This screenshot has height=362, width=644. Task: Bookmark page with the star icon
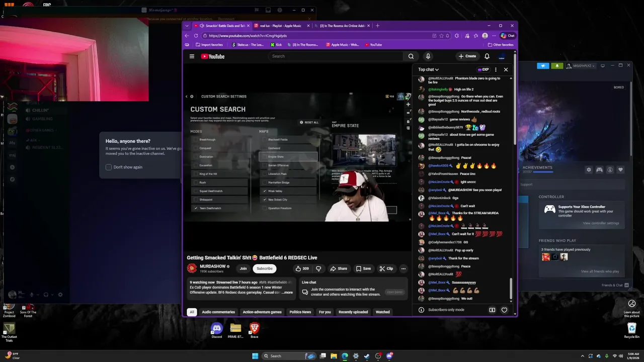(x=441, y=36)
